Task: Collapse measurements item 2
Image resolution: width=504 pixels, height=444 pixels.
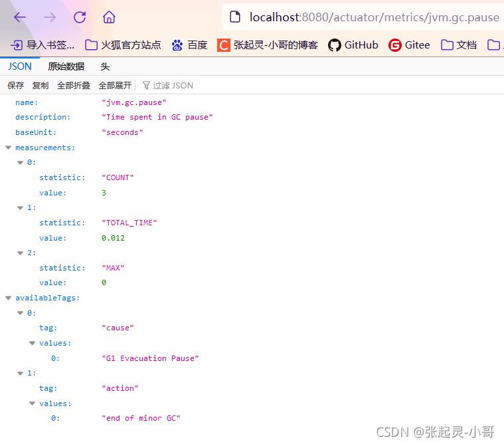Action: [20, 253]
